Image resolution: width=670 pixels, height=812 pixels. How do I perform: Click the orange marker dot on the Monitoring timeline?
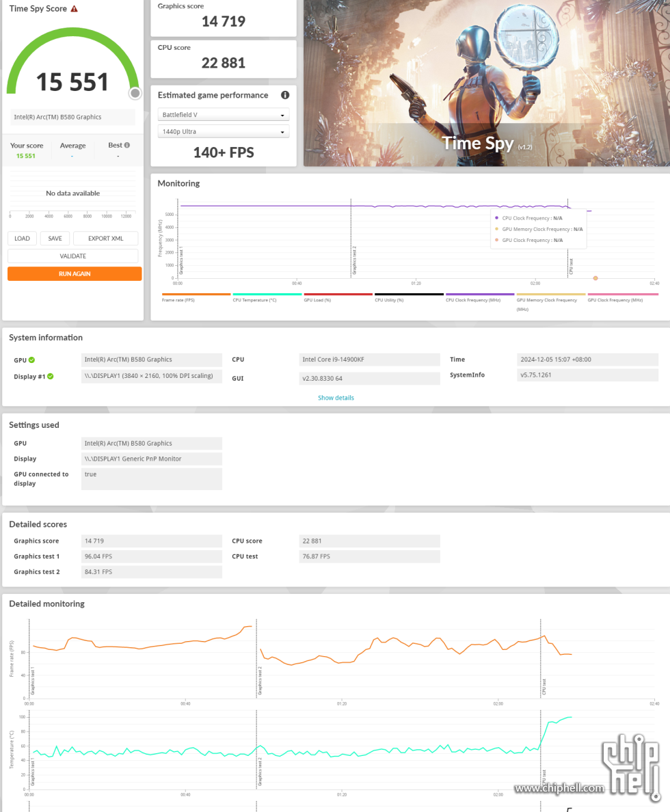point(595,278)
